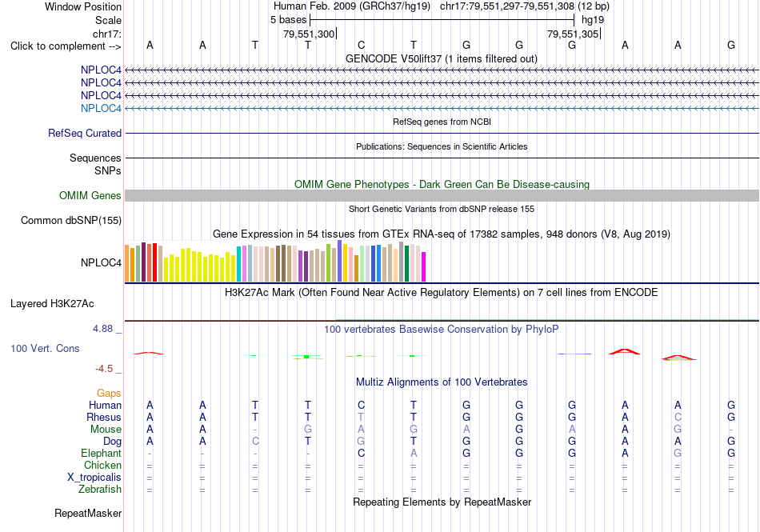760x532 pixels.
Task: Open the 'Multiz Alignments of 100 Vertebrates' title
Action: click(442, 382)
